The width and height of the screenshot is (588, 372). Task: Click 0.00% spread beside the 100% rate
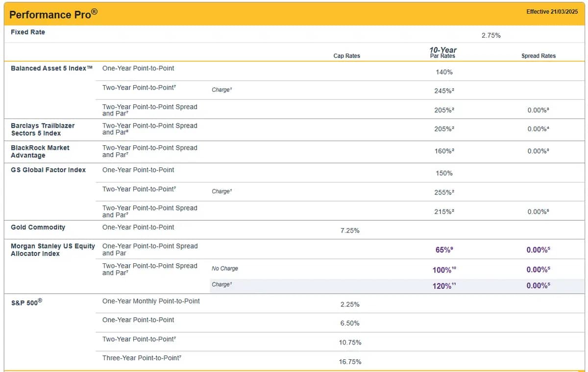coord(538,270)
